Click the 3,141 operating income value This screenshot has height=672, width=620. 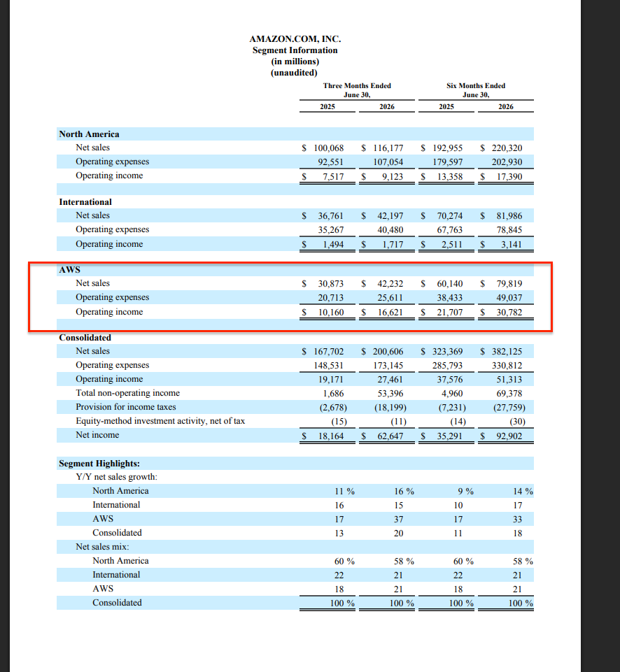click(x=512, y=244)
